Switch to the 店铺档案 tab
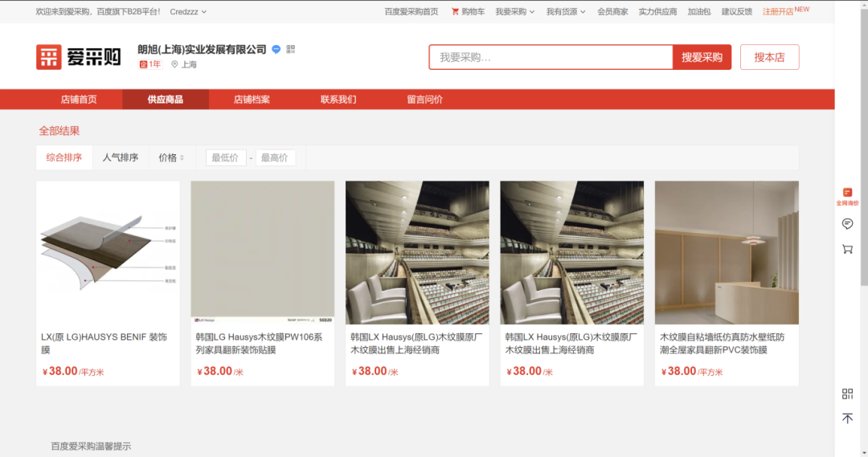 pyautogui.click(x=252, y=100)
